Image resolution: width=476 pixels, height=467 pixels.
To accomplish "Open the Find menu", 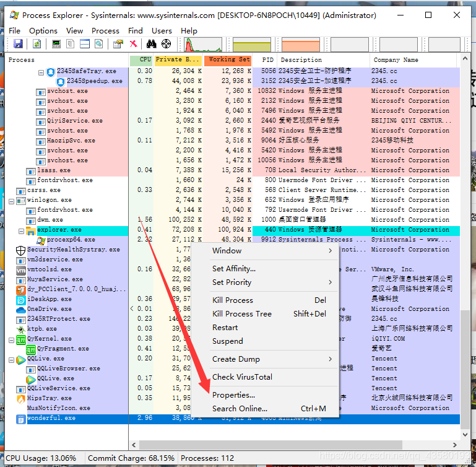I will tap(136, 31).
